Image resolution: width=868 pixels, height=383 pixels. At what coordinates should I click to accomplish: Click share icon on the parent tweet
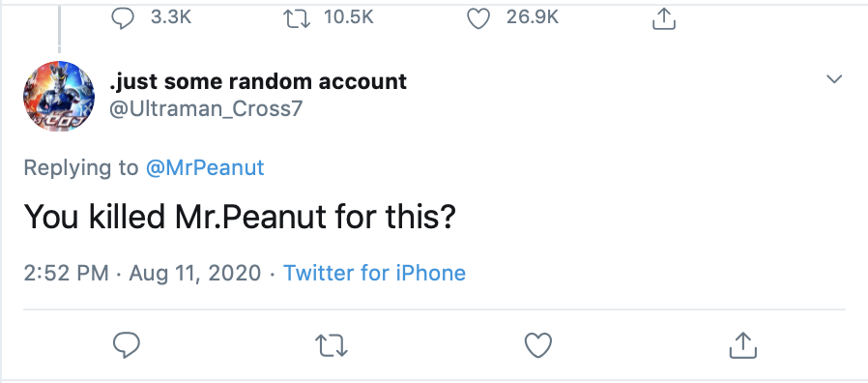point(664,19)
